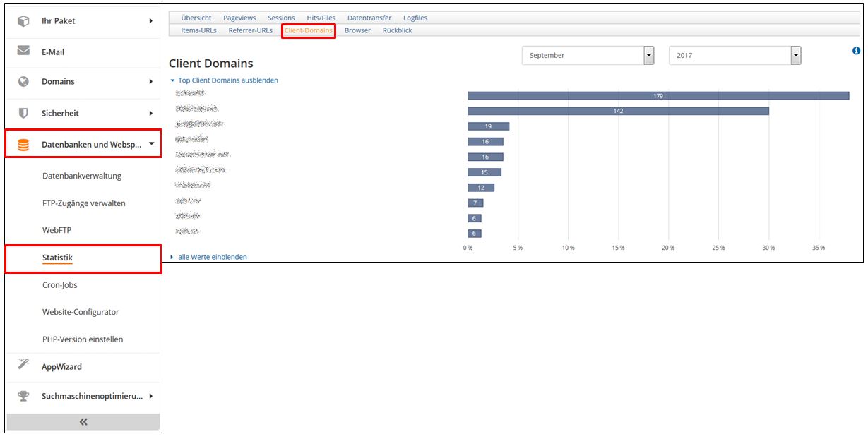Switch to the Pageviews tab

point(239,18)
